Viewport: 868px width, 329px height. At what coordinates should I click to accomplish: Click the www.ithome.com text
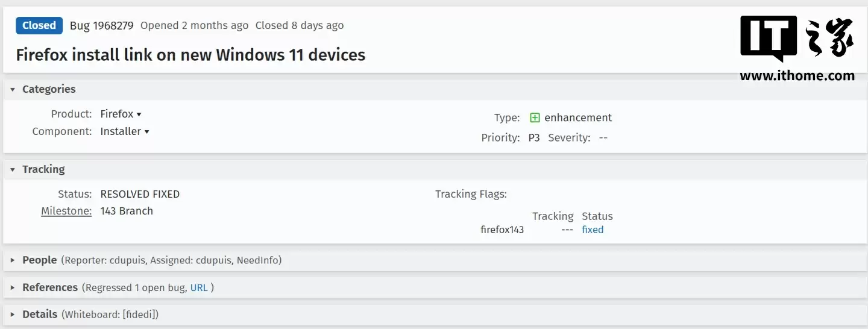(797, 76)
